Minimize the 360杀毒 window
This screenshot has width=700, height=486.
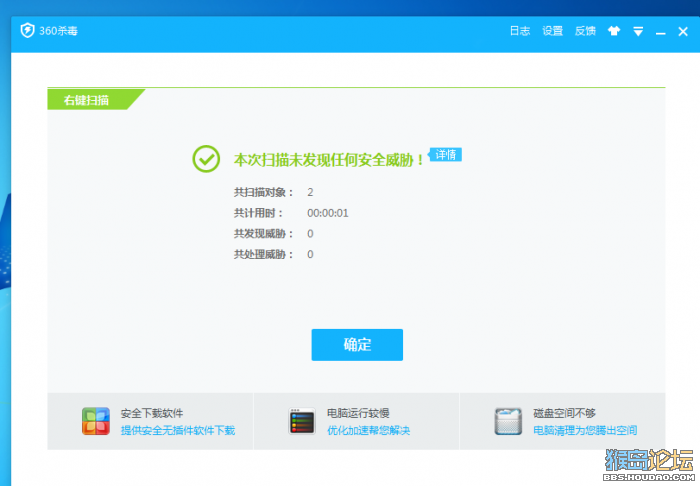[661, 33]
